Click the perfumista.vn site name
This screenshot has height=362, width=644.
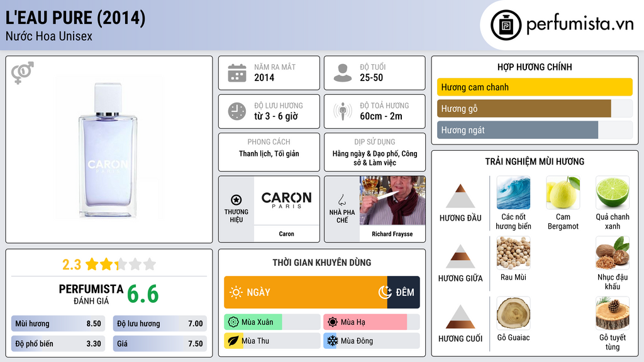tap(580, 24)
